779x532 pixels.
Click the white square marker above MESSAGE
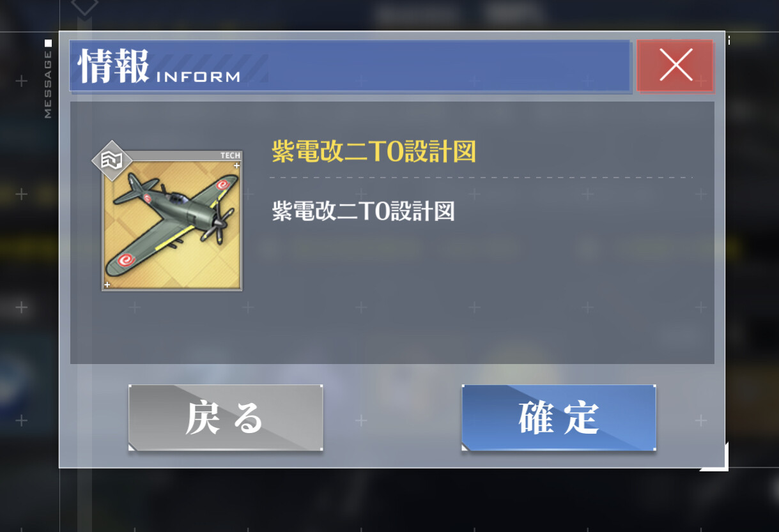click(48, 43)
